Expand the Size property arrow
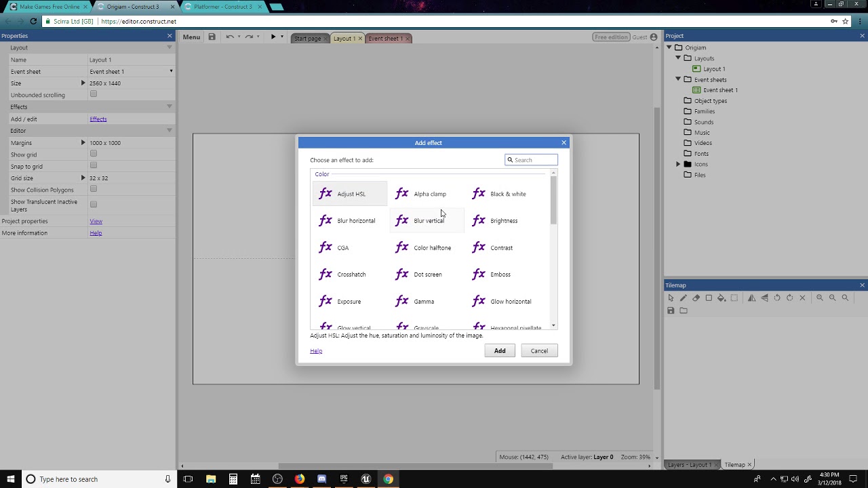868x488 pixels. [83, 83]
